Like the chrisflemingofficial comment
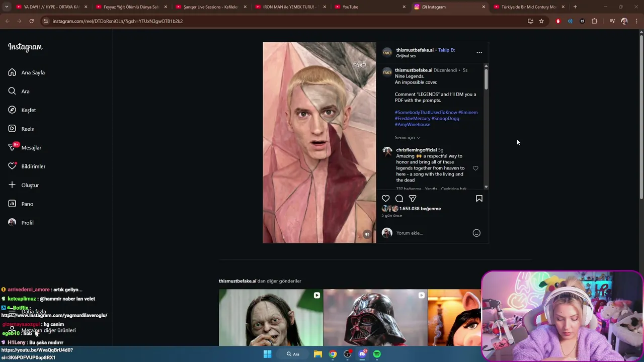The height and width of the screenshot is (362, 644). point(475,168)
